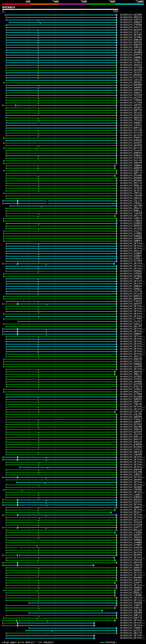
Task: Click the orange ~40% identity legend segment
Action: point(45,4)
